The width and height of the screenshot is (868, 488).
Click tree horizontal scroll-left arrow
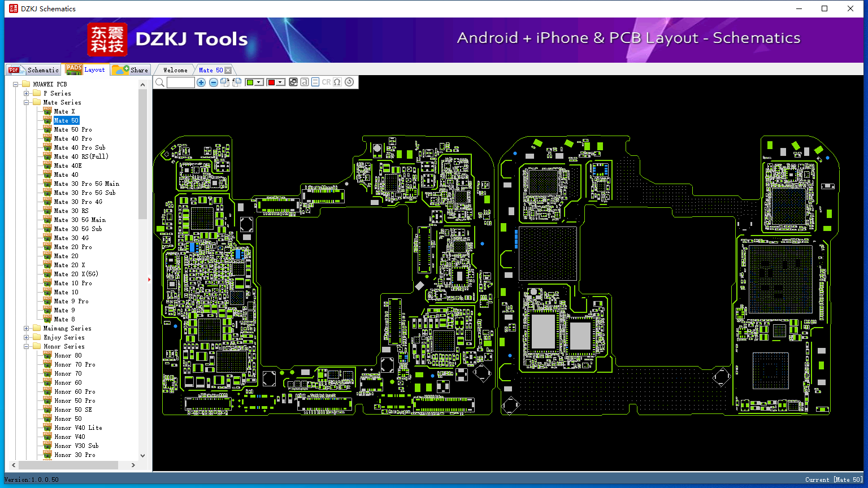(14, 465)
